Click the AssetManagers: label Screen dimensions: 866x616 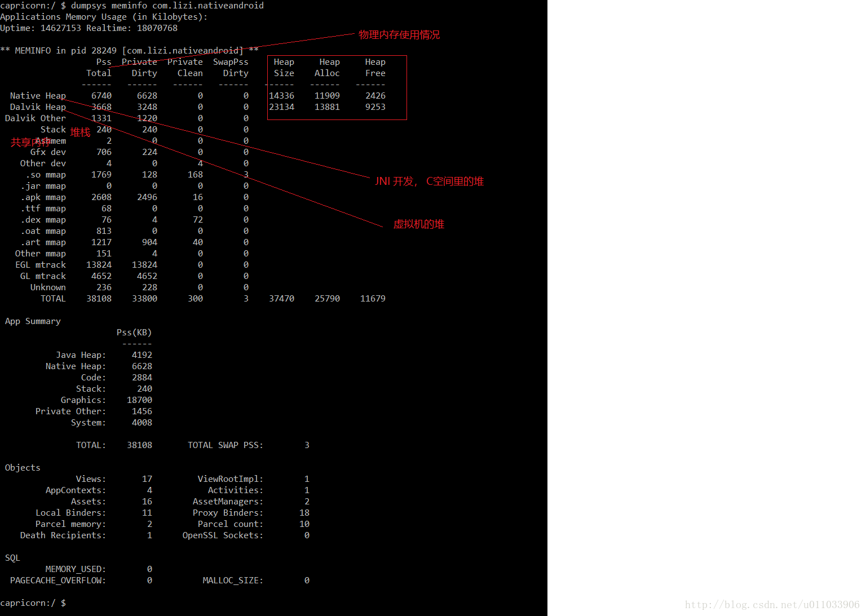coord(228,502)
